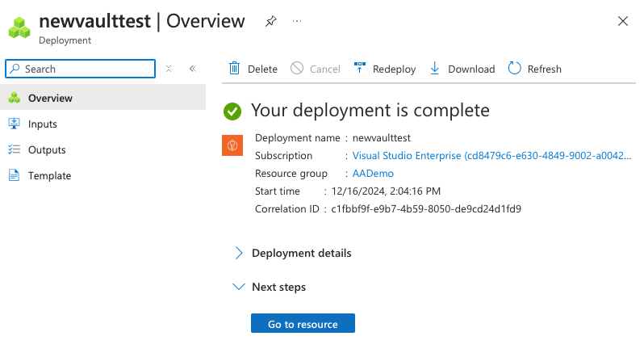The width and height of the screenshot is (644, 353).
Task: Click the Delete trash can icon
Action: [x=234, y=69]
